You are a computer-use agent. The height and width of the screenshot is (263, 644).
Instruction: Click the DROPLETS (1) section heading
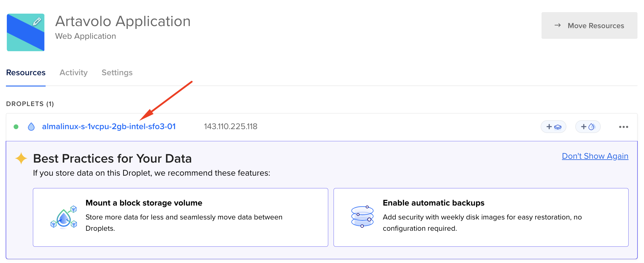[x=30, y=104]
